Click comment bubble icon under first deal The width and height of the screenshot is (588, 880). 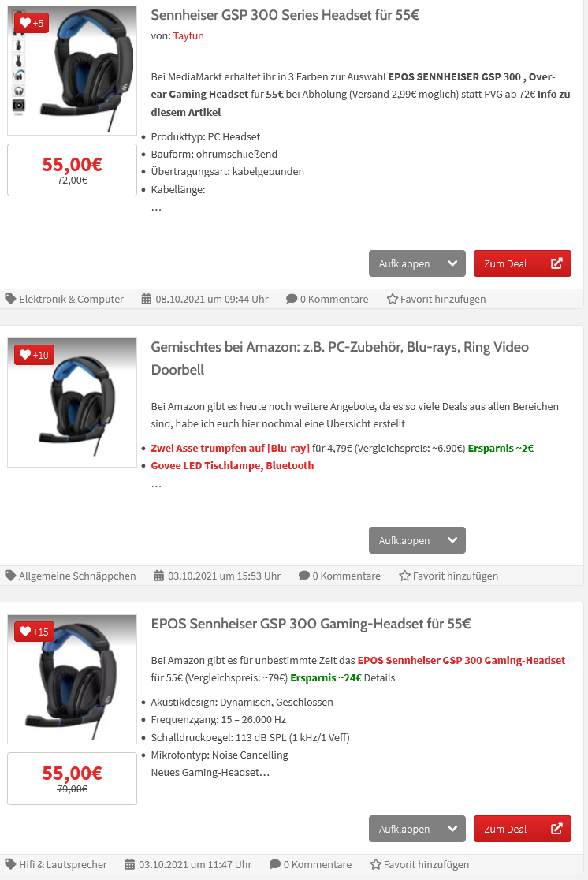point(292,300)
